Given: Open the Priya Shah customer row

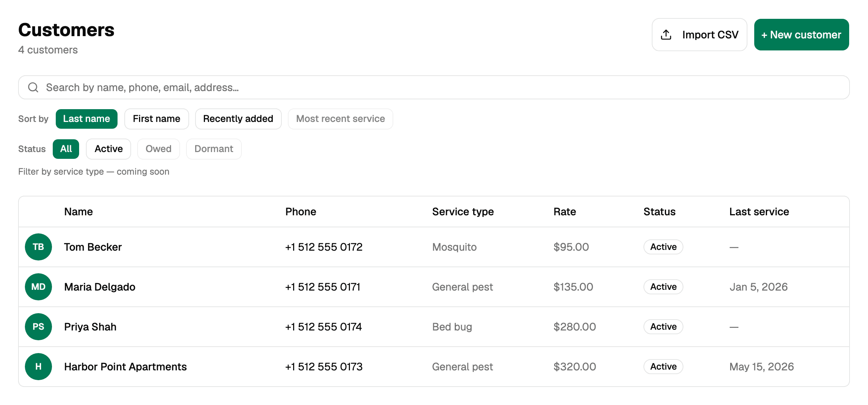Looking at the screenshot, I should [434, 327].
